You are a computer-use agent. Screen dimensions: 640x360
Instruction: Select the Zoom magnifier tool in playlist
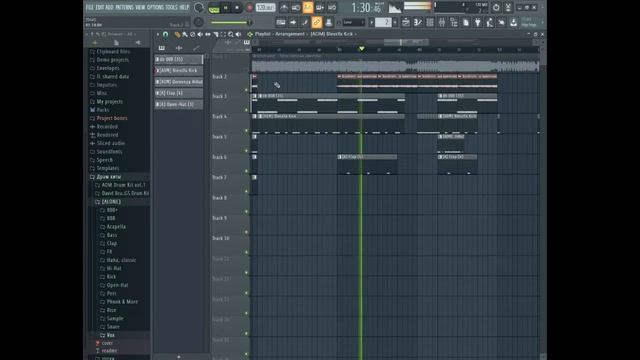coord(231,34)
